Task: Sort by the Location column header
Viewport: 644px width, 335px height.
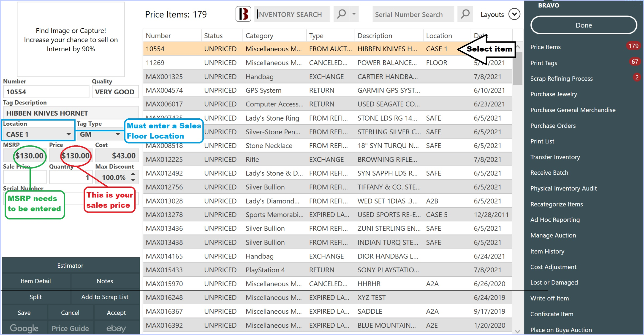Action: pos(447,36)
